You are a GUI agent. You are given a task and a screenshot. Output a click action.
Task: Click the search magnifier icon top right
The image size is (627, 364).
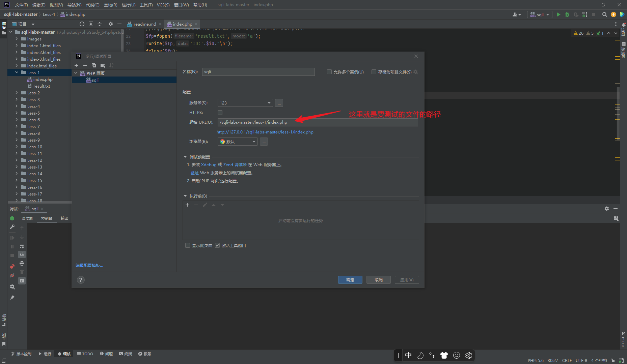tap(604, 14)
